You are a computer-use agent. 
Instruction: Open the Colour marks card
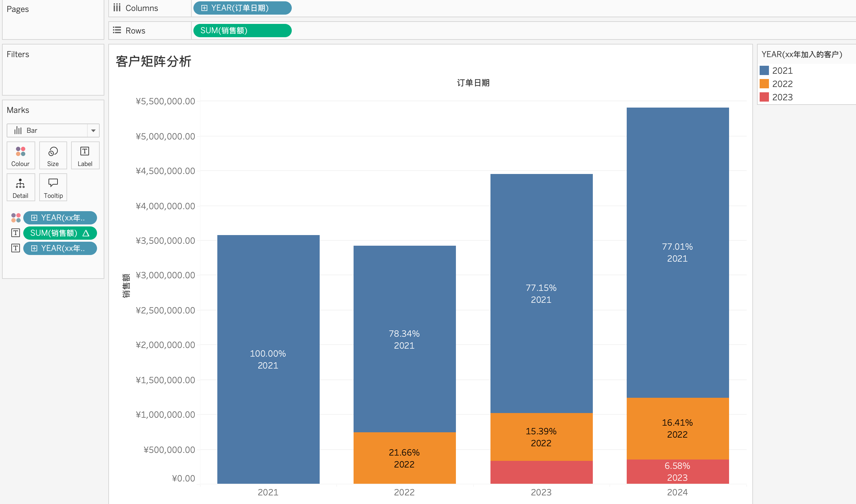(x=20, y=155)
